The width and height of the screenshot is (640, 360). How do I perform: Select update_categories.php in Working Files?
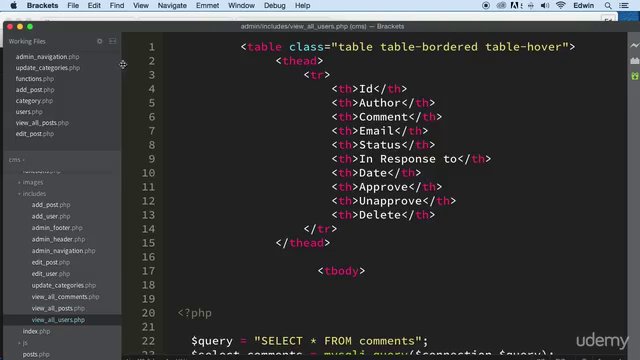(x=48, y=68)
